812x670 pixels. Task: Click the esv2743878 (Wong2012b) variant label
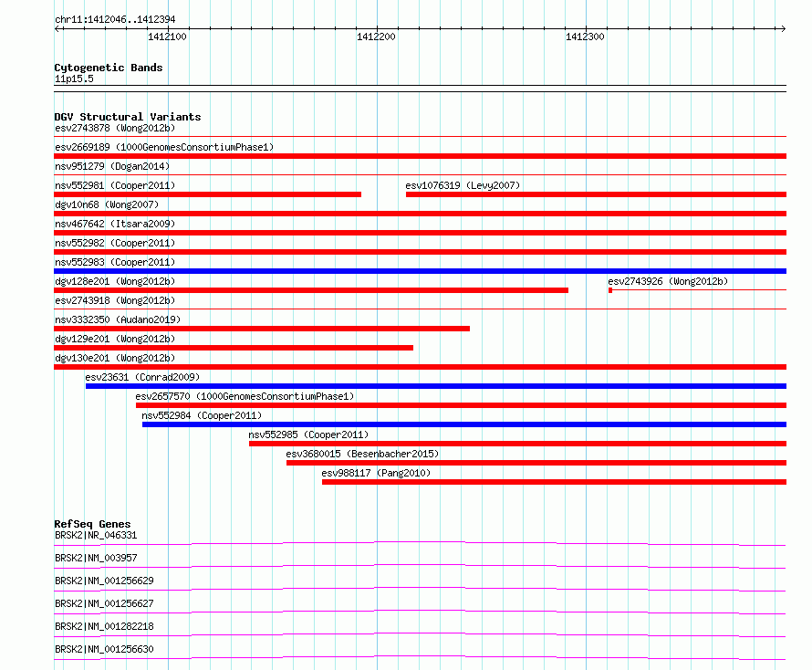pos(115,128)
